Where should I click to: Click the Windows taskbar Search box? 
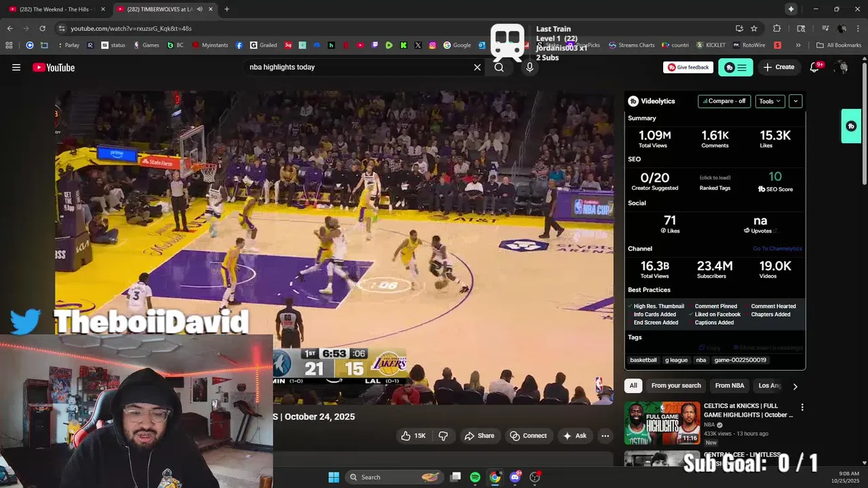pos(394,477)
